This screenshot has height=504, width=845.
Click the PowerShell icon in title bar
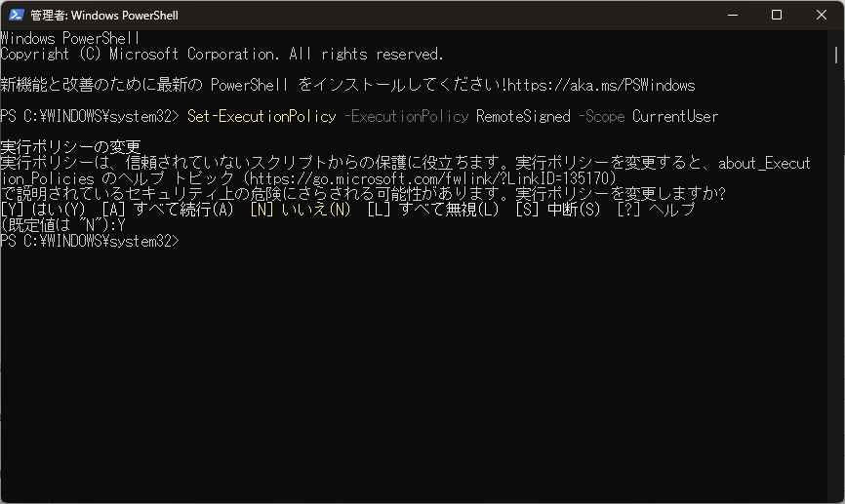17,15
